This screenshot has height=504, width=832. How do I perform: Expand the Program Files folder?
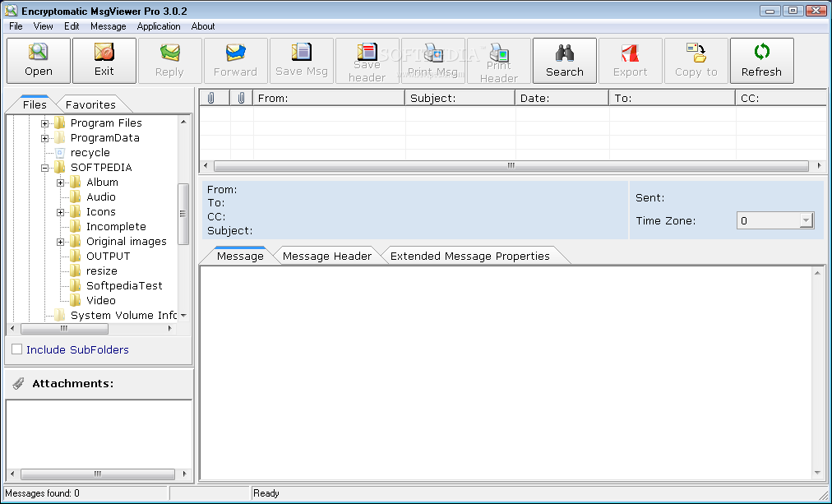pyautogui.click(x=44, y=123)
